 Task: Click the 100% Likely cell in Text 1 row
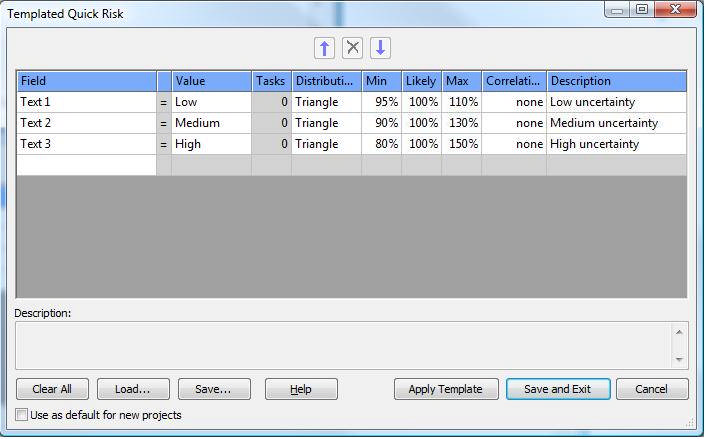coord(421,102)
